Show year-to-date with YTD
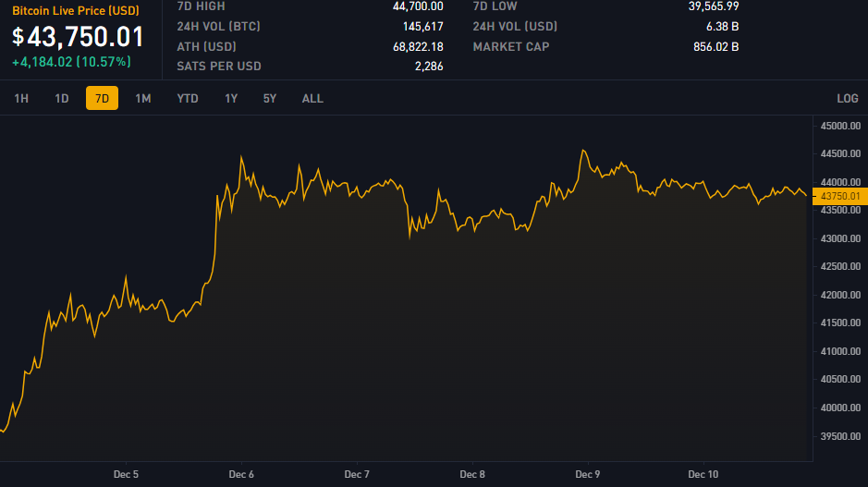The width and height of the screenshot is (868, 487). 188,98
